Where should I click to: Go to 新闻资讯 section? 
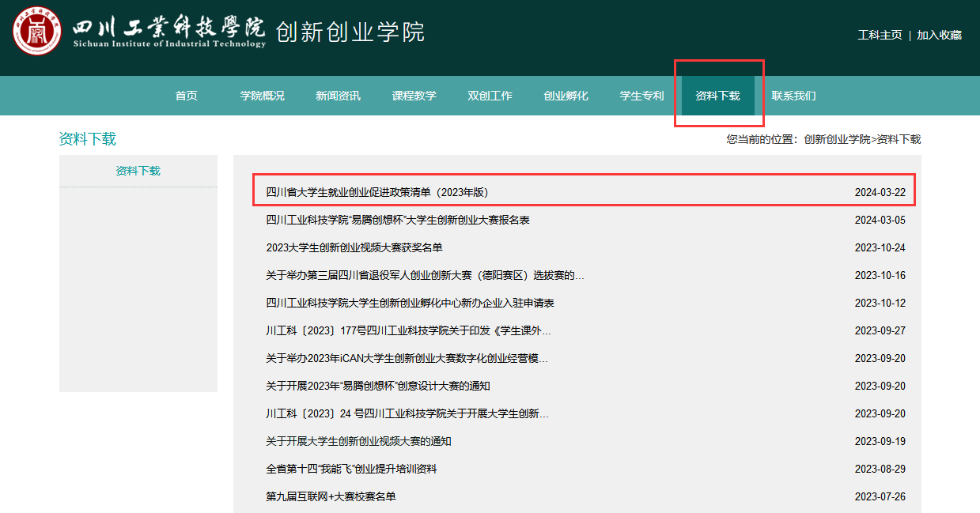(x=338, y=96)
